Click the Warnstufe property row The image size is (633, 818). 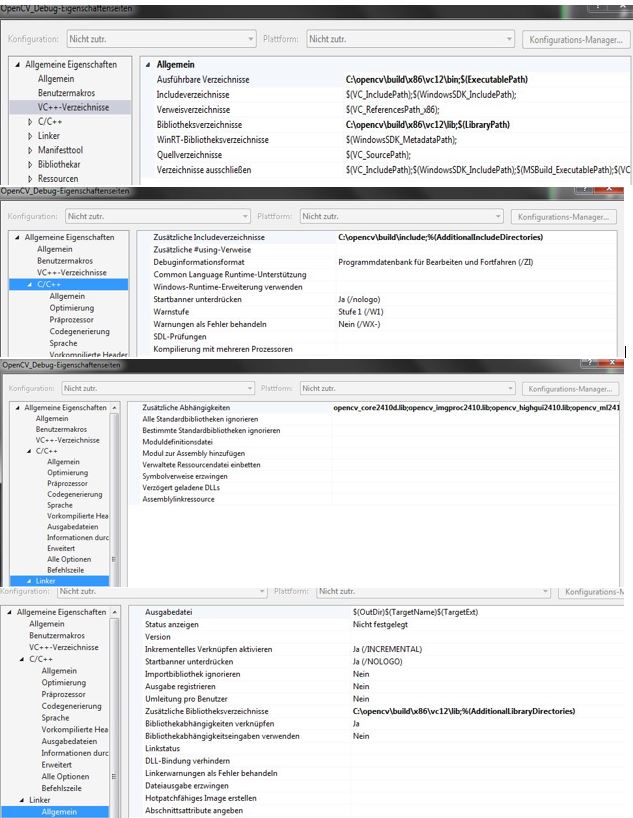pos(377,312)
